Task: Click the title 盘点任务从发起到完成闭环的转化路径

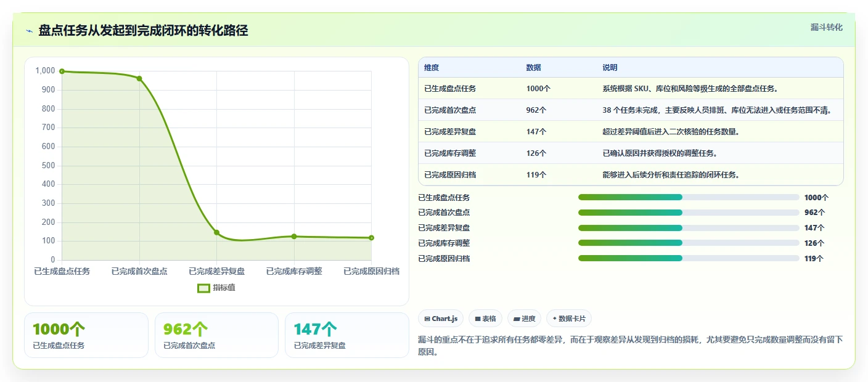Action: click(x=143, y=31)
